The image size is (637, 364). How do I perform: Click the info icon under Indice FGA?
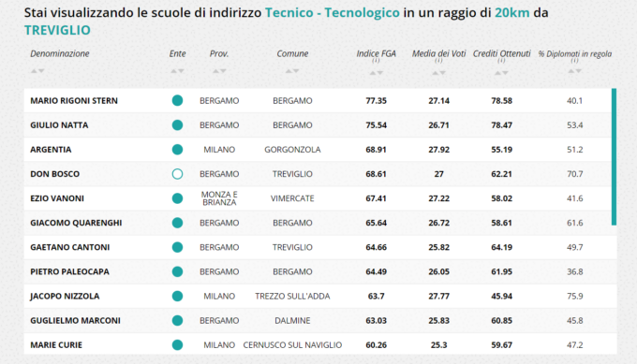pos(376,61)
